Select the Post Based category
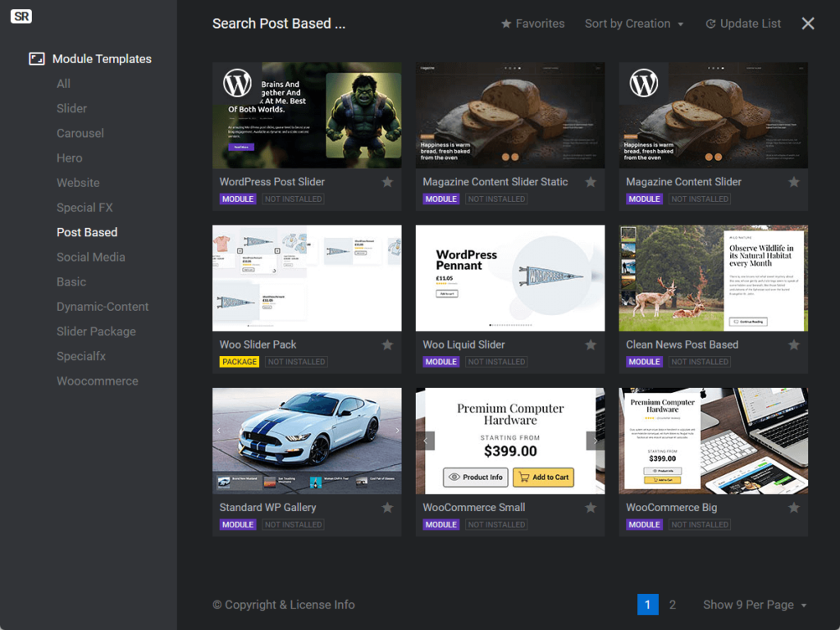 [87, 232]
